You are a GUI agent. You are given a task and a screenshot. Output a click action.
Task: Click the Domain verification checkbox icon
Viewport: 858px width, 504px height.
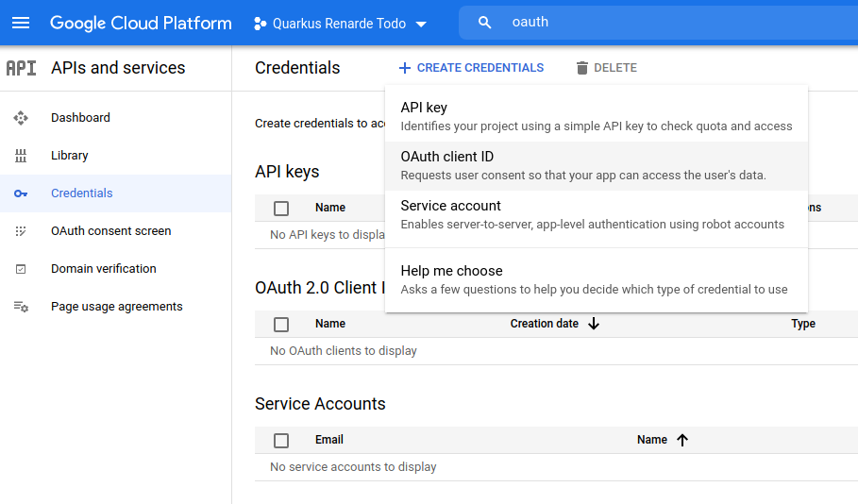21,269
